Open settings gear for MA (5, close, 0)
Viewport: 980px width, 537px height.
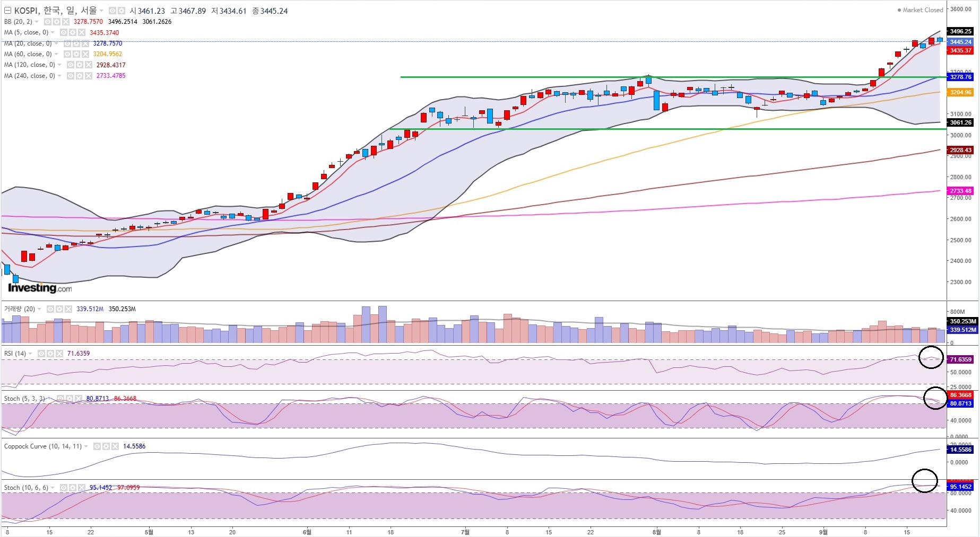pyautogui.click(x=73, y=33)
